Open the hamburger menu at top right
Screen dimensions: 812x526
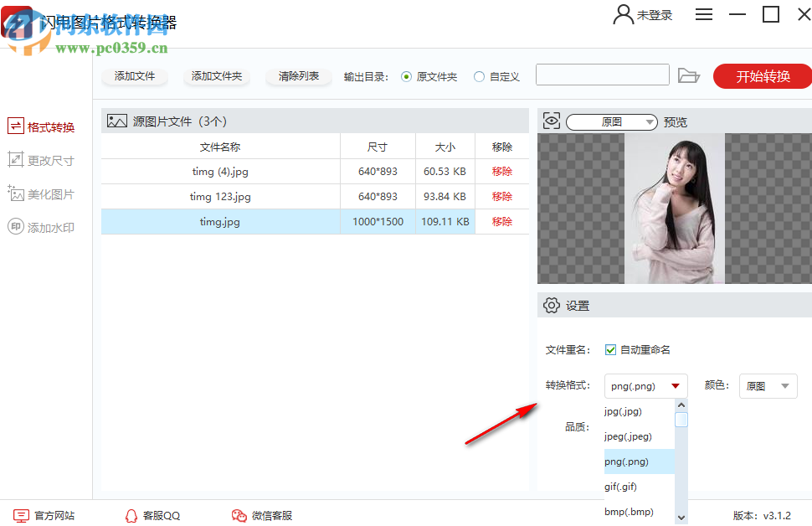click(704, 14)
